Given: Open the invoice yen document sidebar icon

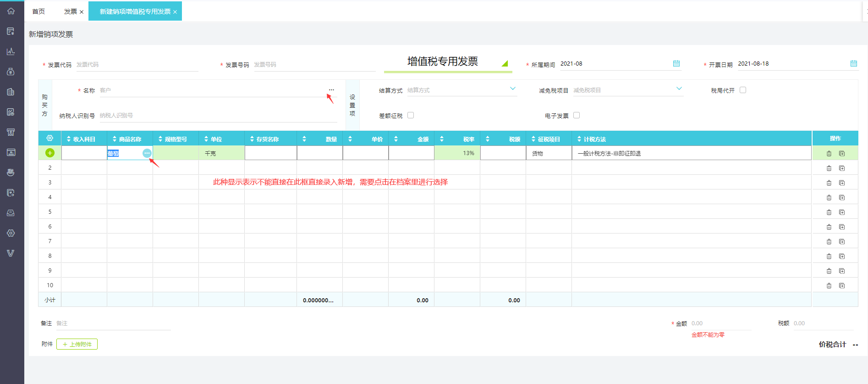Looking at the screenshot, I should coord(11,31).
